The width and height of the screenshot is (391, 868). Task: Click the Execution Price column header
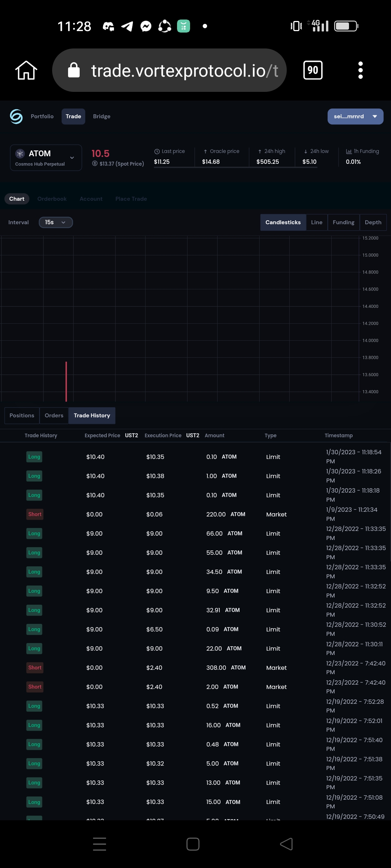coord(163,435)
